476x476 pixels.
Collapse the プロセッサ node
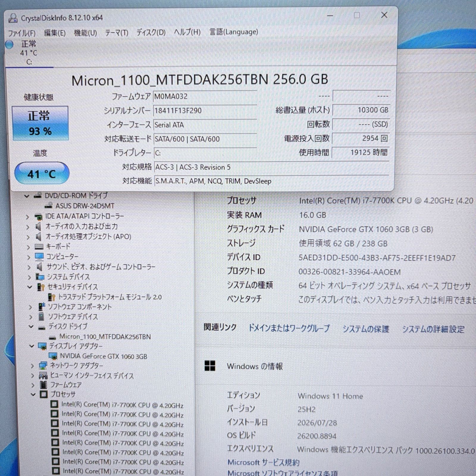click(x=33, y=395)
